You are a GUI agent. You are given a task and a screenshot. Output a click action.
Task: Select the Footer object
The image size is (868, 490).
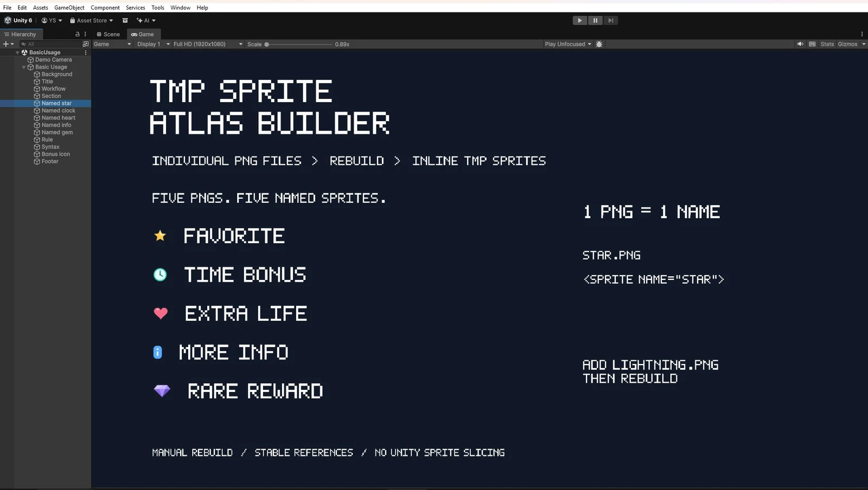pos(50,161)
